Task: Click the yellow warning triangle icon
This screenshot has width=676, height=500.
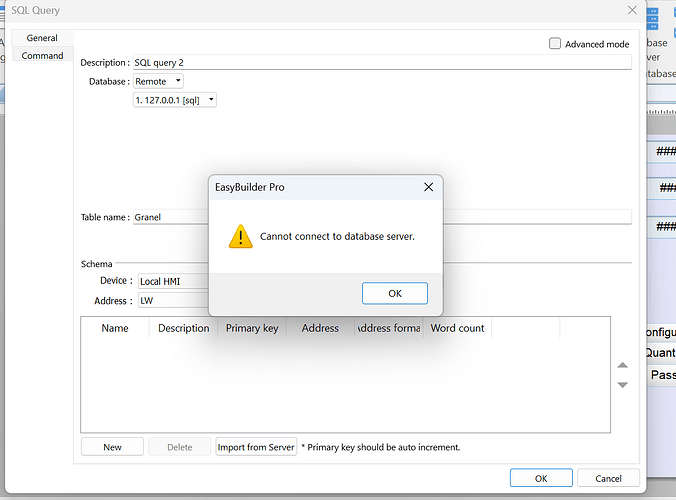Action: coord(241,236)
